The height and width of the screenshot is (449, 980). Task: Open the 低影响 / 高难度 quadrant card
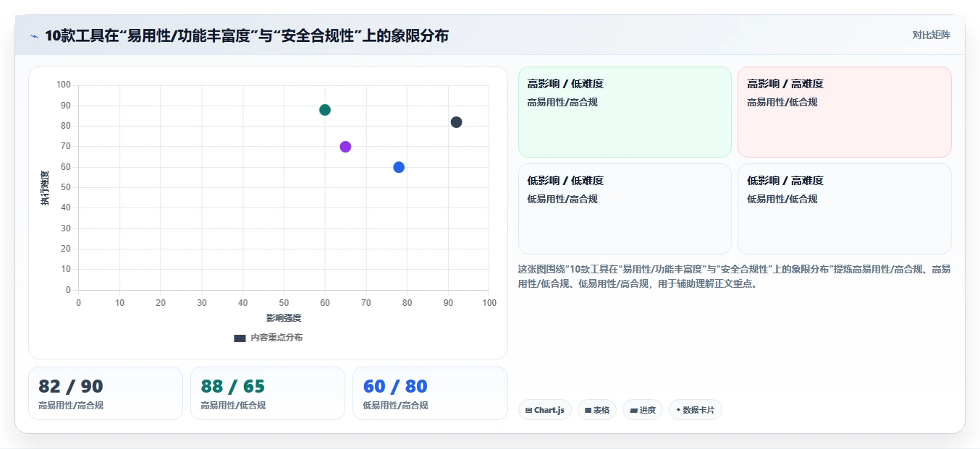(844, 209)
